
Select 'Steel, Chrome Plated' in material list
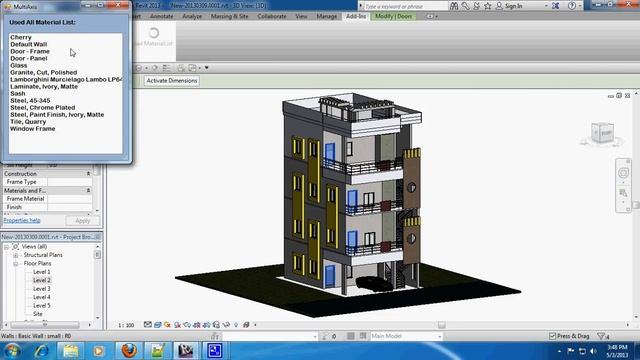(x=43, y=107)
